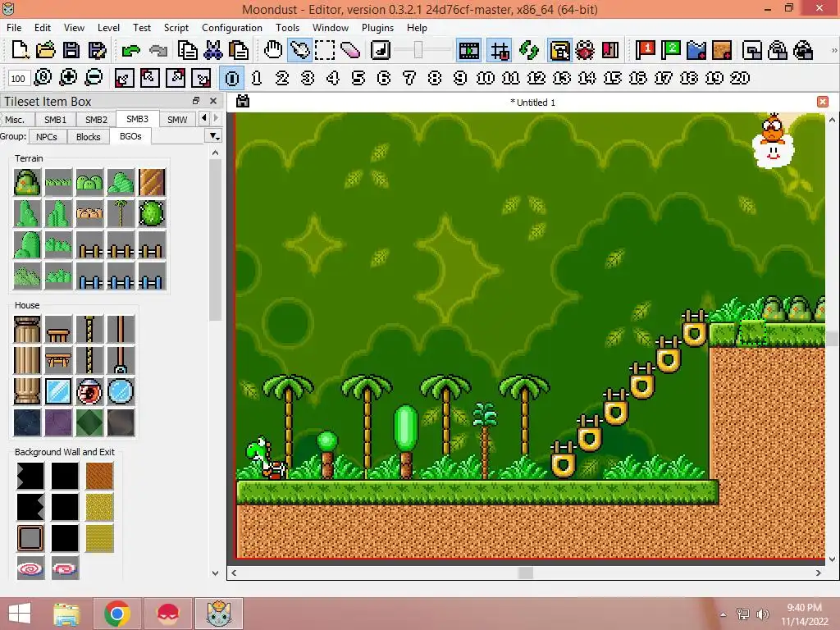This screenshot has height=630, width=840.
Task: Float the Tileset Item Box panel
Action: (x=196, y=101)
